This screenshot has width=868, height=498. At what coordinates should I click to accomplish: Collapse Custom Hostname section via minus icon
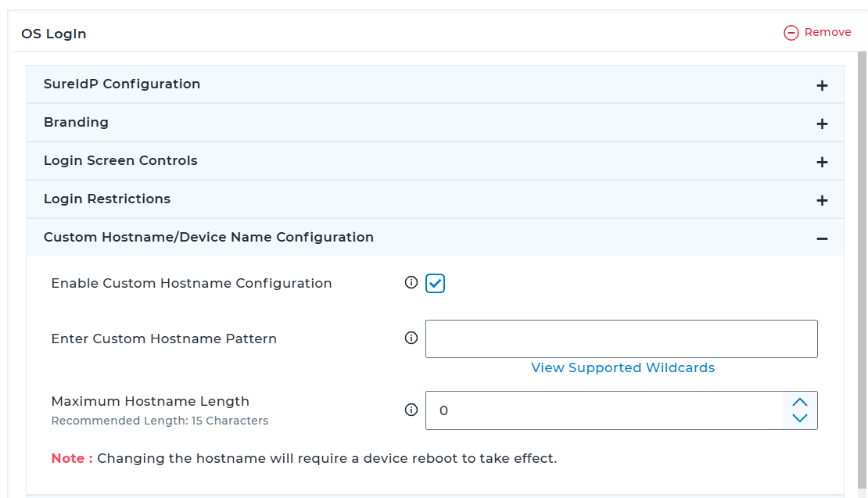pyautogui.click(x=822, y=238)
